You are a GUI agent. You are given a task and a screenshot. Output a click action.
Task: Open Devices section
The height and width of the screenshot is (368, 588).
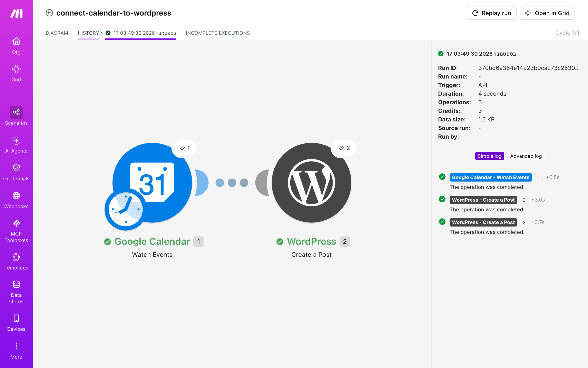click(x=16, y=323)
